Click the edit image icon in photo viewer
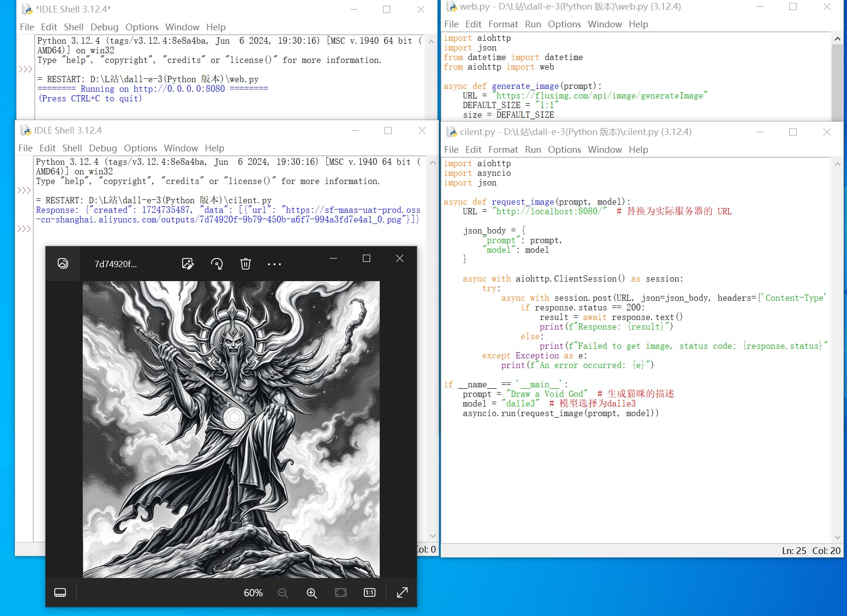Screen dimensions: 847x616 tap(187, 264)
